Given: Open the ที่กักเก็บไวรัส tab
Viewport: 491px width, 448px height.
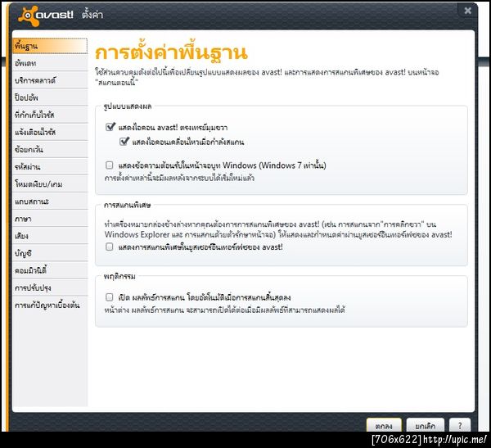Looking at the screenshot, I should [50, 115].
